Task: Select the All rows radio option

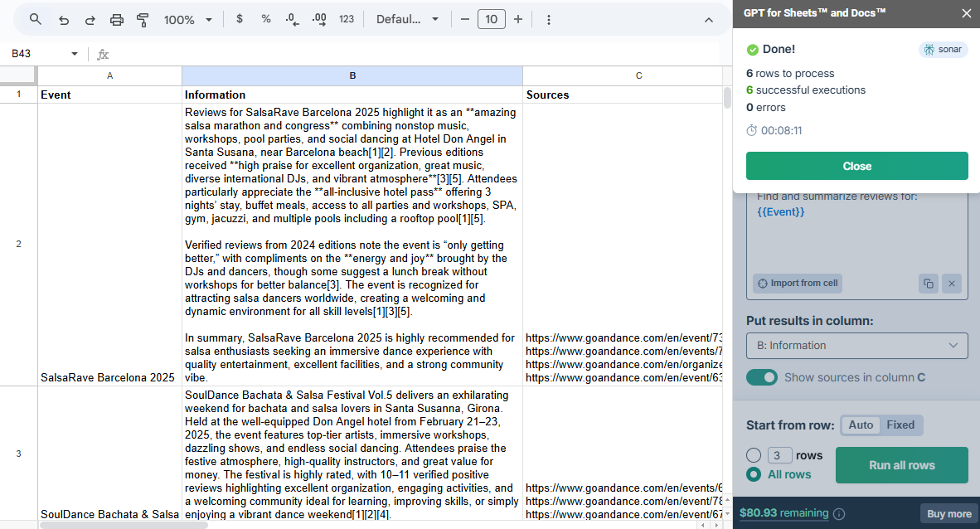Action: [754, 474]
